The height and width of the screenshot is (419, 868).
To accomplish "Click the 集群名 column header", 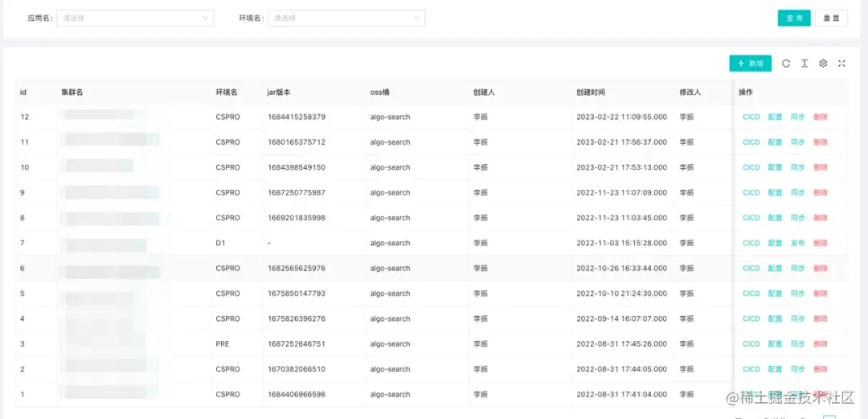I will pyautogui.click(x=72, y=92).
